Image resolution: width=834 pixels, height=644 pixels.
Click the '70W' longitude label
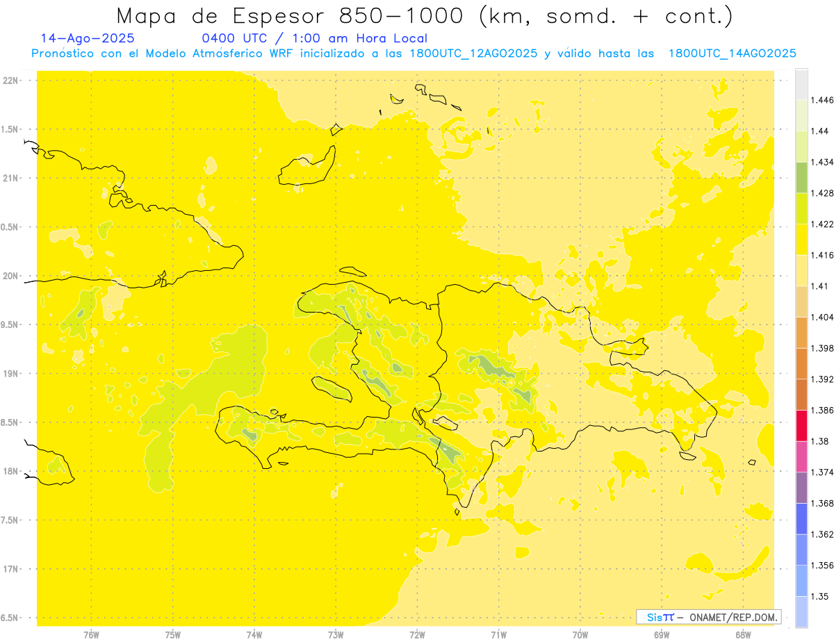[x=580, y=634]
